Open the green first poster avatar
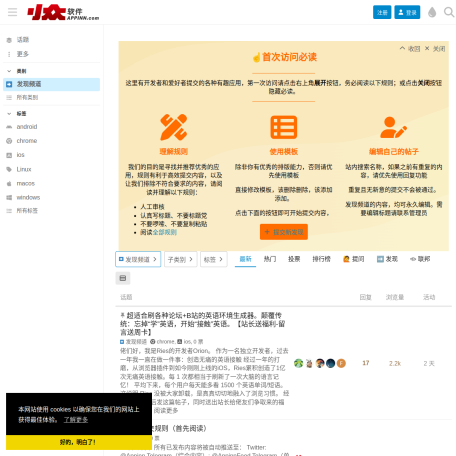 (298, 363)
